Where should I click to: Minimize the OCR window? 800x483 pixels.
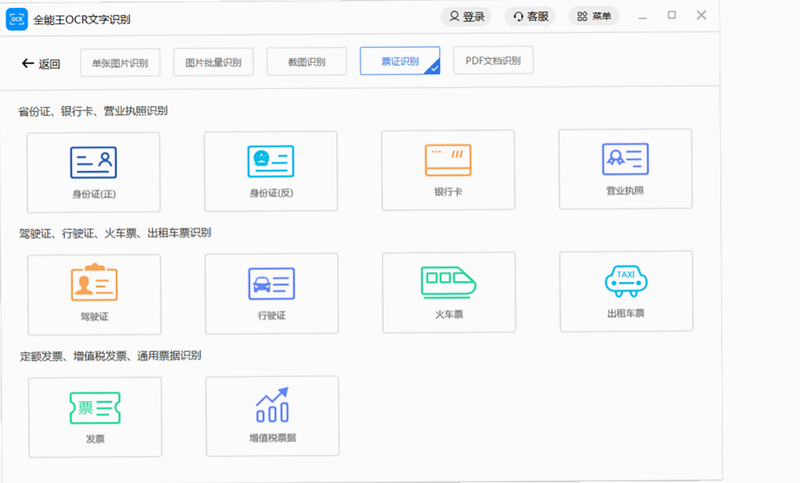click(x=642, y=17)
